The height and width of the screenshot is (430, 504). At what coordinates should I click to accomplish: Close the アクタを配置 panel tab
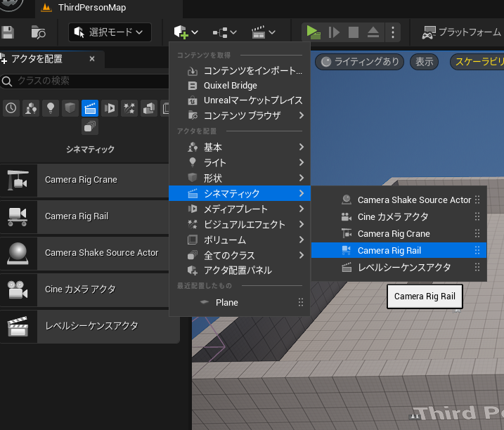92,59
